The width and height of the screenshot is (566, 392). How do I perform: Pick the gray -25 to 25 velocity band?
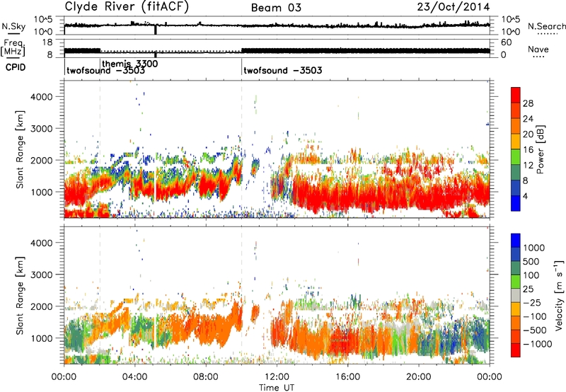pos(516,296)
